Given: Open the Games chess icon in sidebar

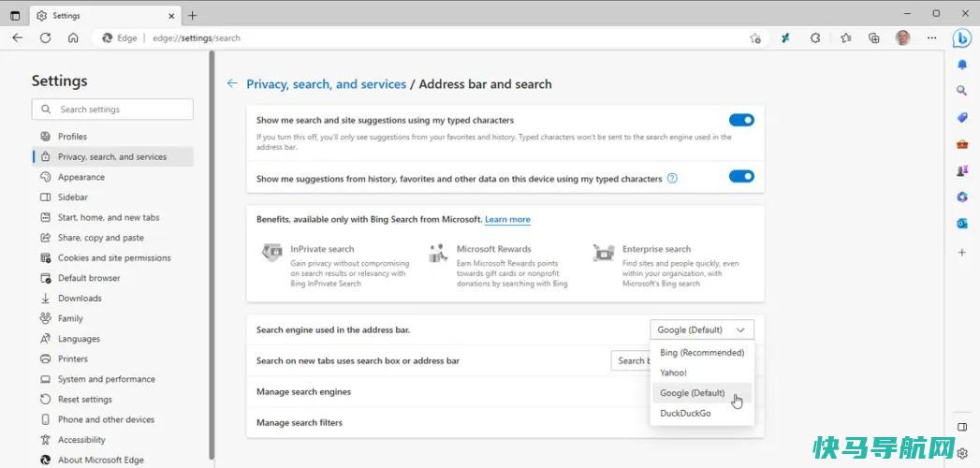Looking at the screenshot, I should click(x=962, y=171).
